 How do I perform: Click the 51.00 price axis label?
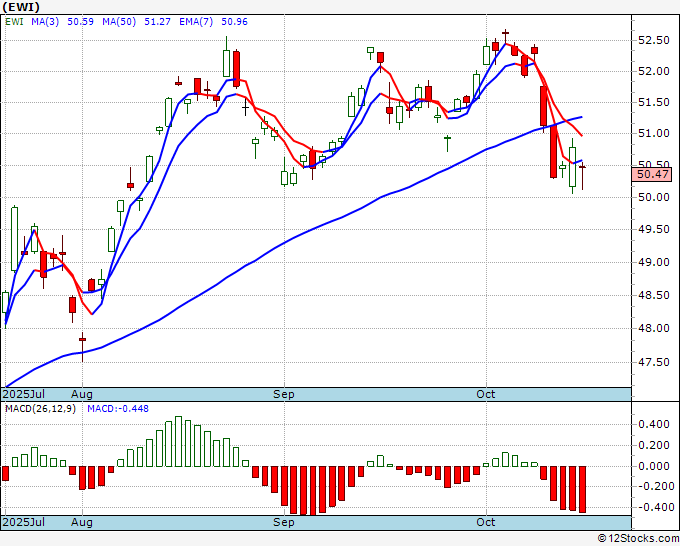pos(654,134)
